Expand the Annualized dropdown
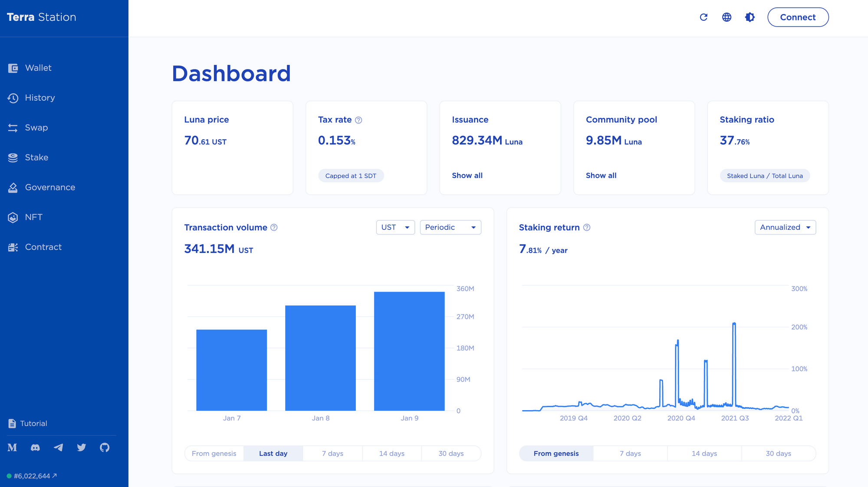This screenshot has height=487, width=868. (x=785, y=228)
